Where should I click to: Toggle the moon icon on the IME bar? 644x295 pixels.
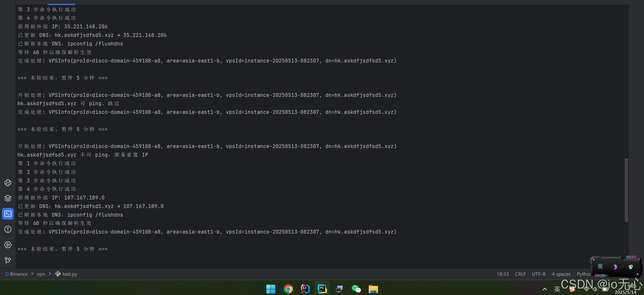tap(615, 267)
